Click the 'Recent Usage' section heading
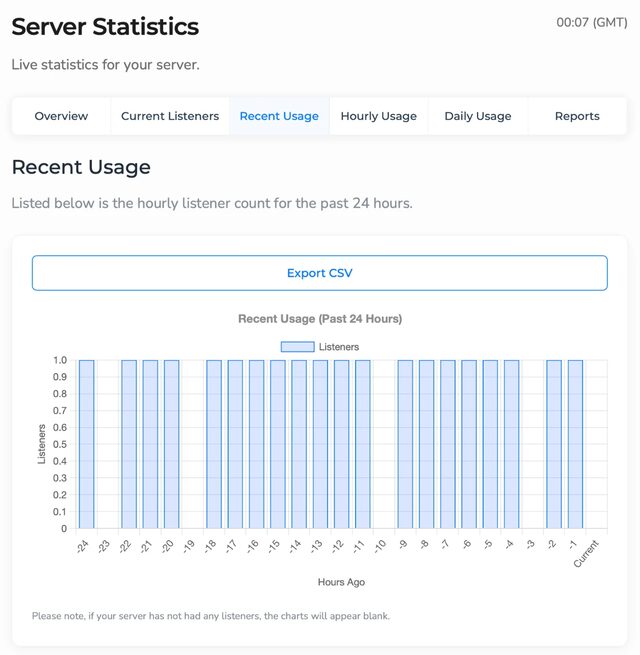 (81, 167)
